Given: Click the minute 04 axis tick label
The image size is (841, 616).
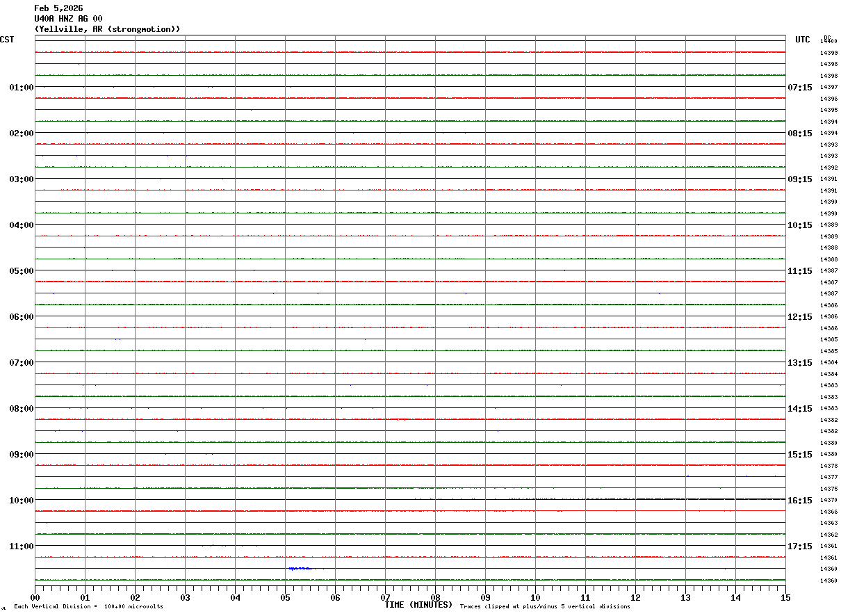Looking at the screenshot, I should point(236,598).
